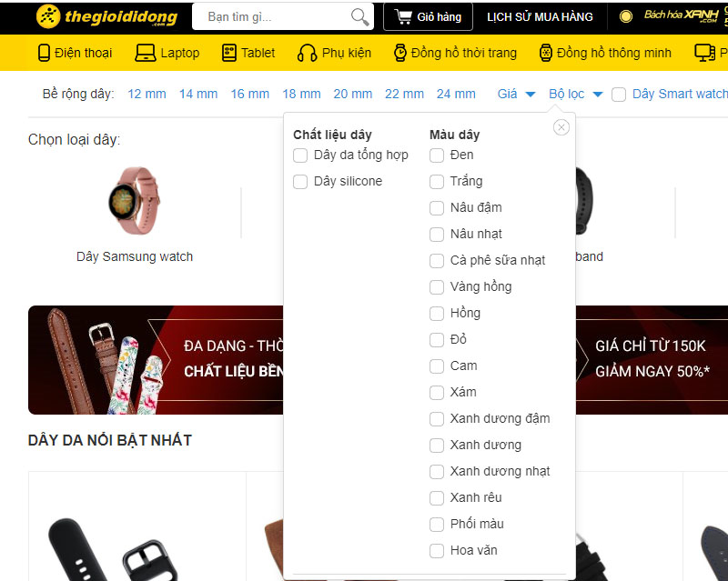The width and height of the screenshot is (728, 581).
Task: Filter by 20 mm strap width
Action: click(353, 95)
